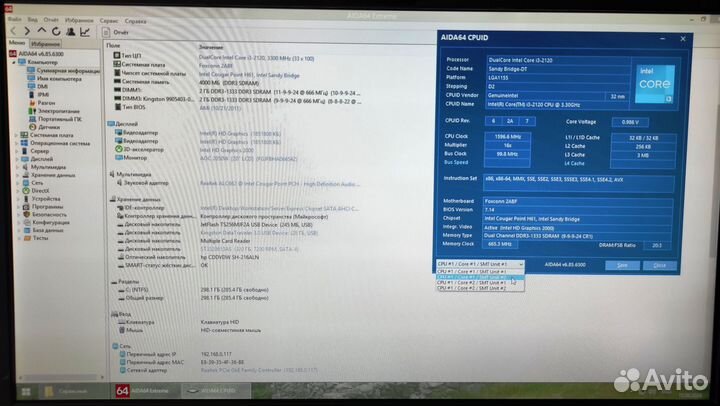Image resolution: width=720 pixels, height=406 pixels.
Task: Open the Отчёт menu in menu bar
Action: coord(51,20)
